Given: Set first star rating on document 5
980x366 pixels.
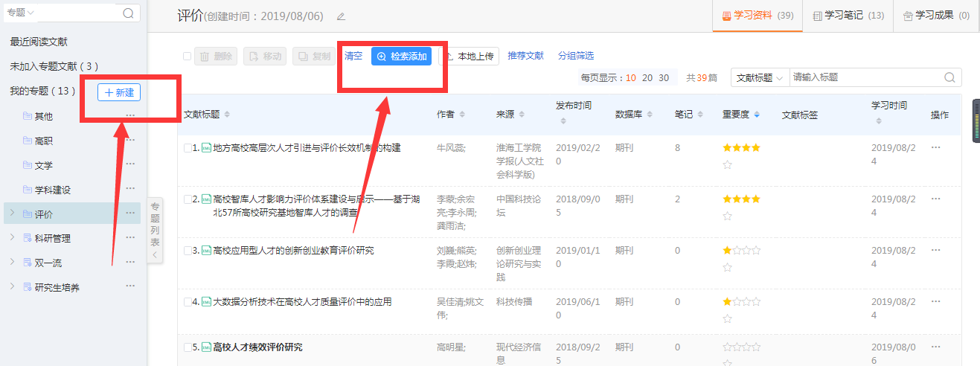Looking at the screenshot, I should (727, 347).
